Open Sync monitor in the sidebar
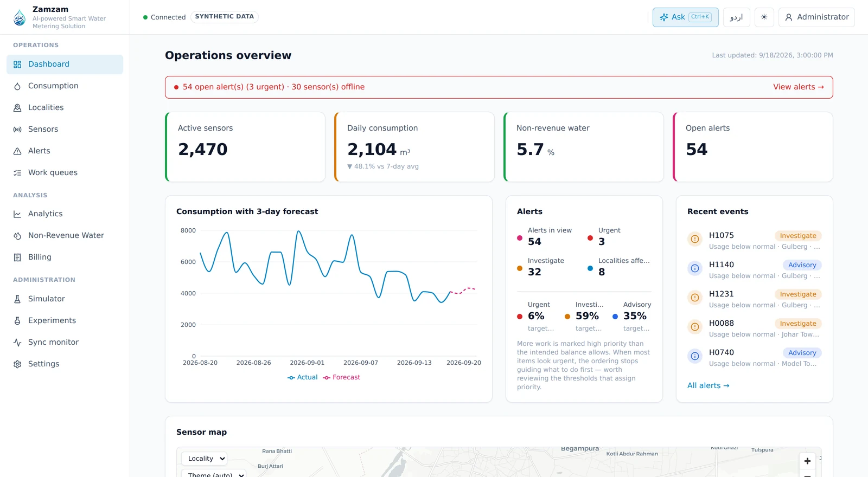Screen dimensions: 868x477 coord(65,343)
